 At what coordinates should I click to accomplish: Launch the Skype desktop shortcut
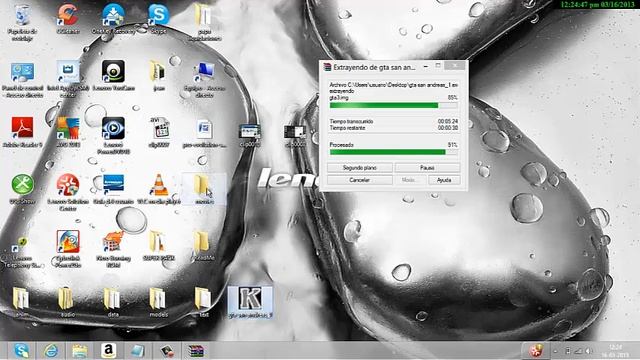point(158,19)
